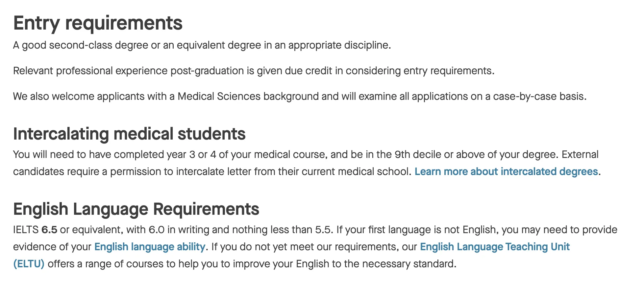Click the (ELTU) link text
644x287 pixels.
coord(29,264)
